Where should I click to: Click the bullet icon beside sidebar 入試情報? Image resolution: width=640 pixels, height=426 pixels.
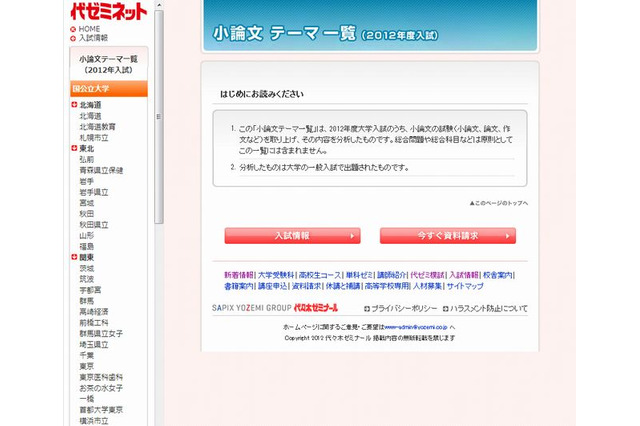coord(73,38)
